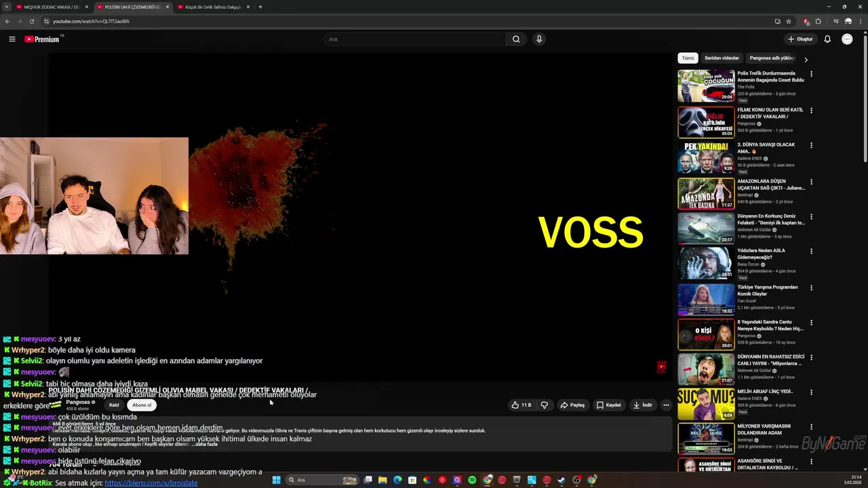Open the red extension icon with badge
The image size is (868, 488).
point(806,21)
